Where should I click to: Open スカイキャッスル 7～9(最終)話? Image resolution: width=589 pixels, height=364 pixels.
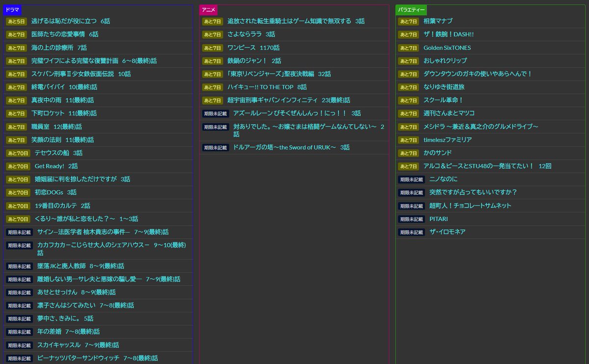(78, 345)
